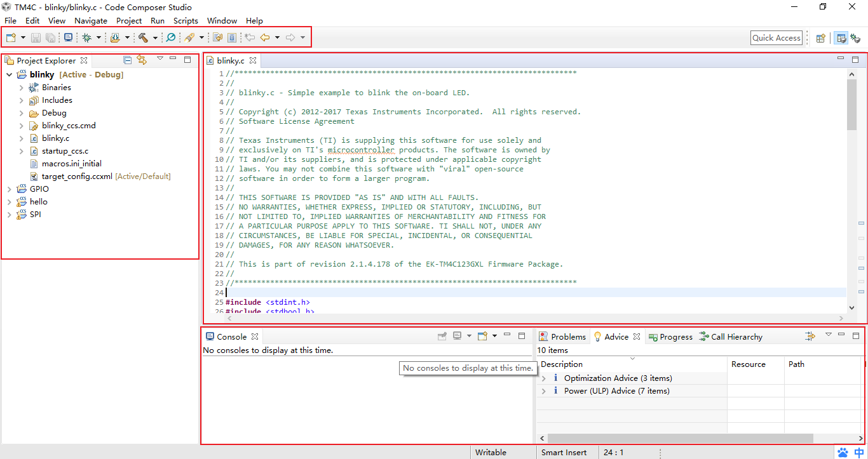Start debugging with the green bug icon
Image resolution: width=868 pixels, height=459 pixels.
[87, 38]
